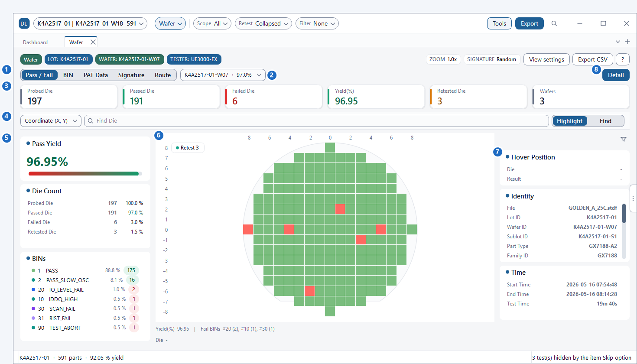Image resolution: width=637 pixels, height=364 pixels.
Task: Click the red failed die in row -6
Action: pos(309,291)
